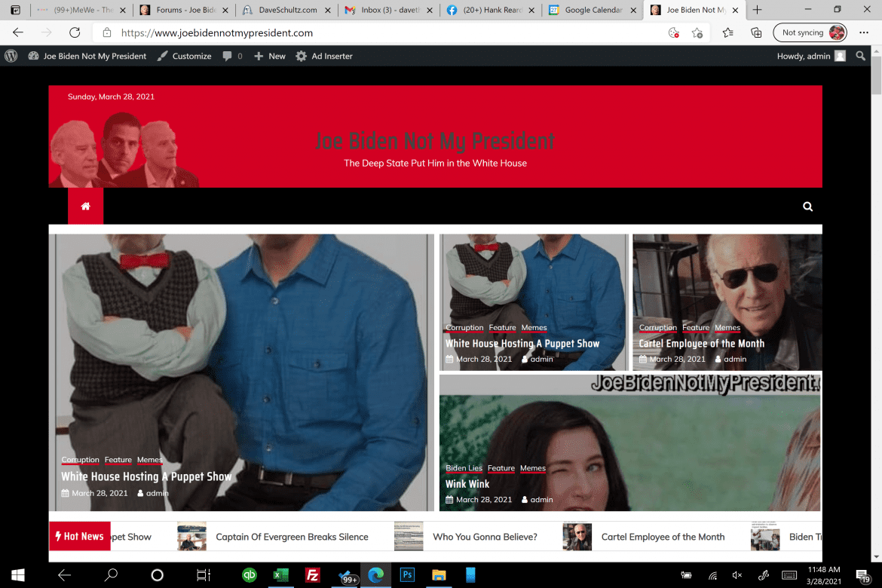Open the tab actions menu icon
This screenshot has width=882, height=588.
pos(16,10)
